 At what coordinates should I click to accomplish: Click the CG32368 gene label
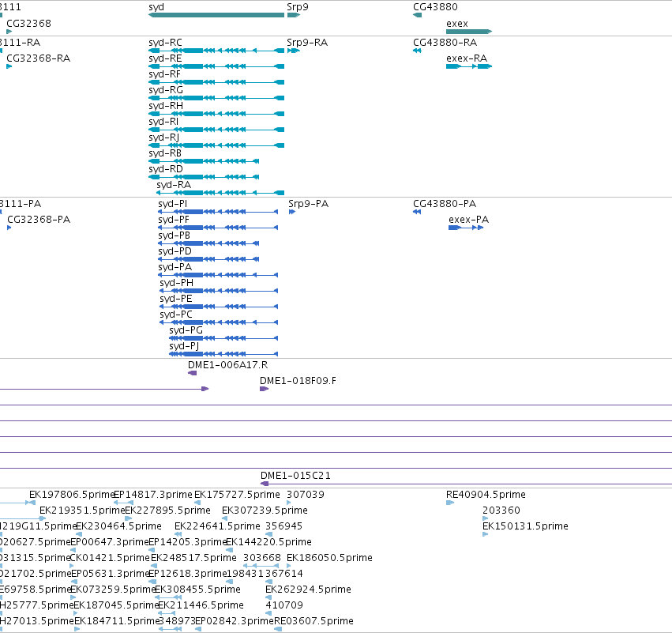[x=28, y=24]
